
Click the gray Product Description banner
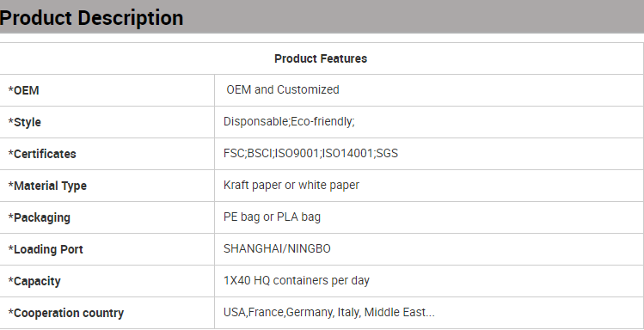[x=322, y=16]
